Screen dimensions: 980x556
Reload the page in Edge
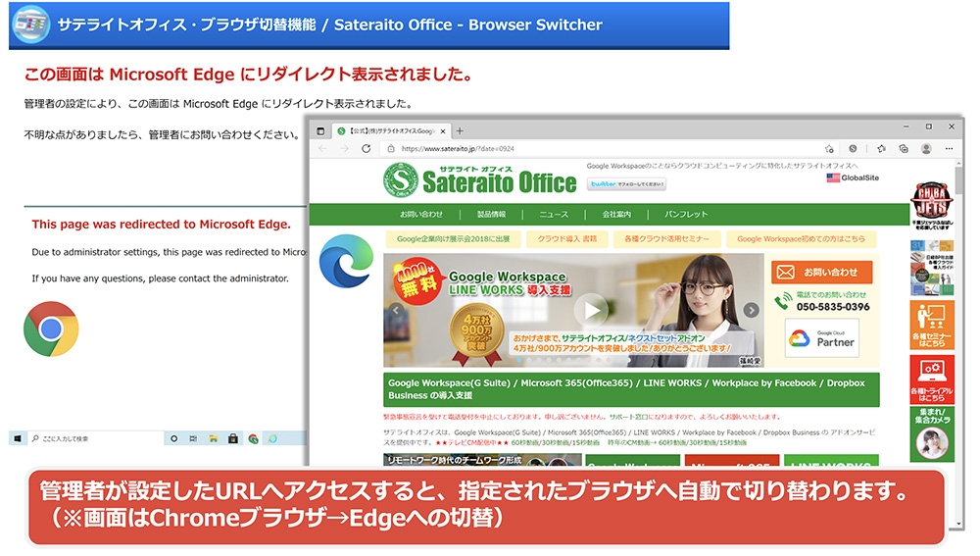pos(367,149)
